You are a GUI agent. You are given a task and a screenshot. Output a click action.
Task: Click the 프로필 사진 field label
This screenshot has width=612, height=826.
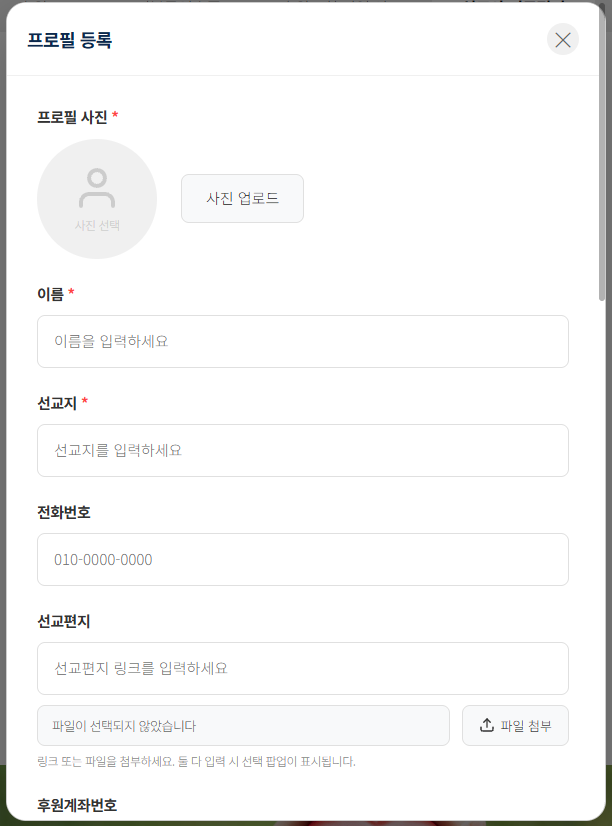coord(72,117)
